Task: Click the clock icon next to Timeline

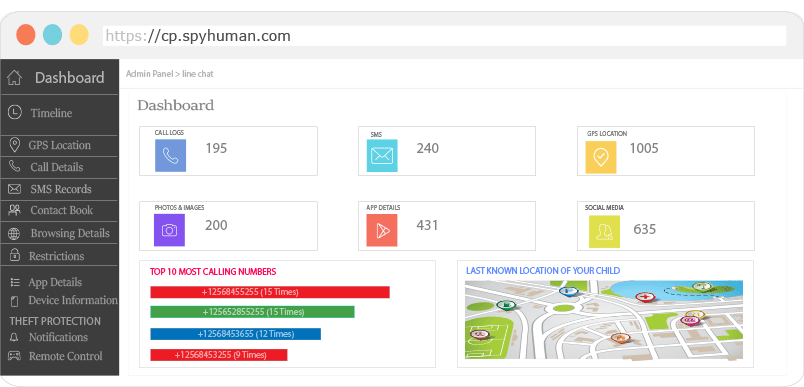Action: click(x=15, y=112)
